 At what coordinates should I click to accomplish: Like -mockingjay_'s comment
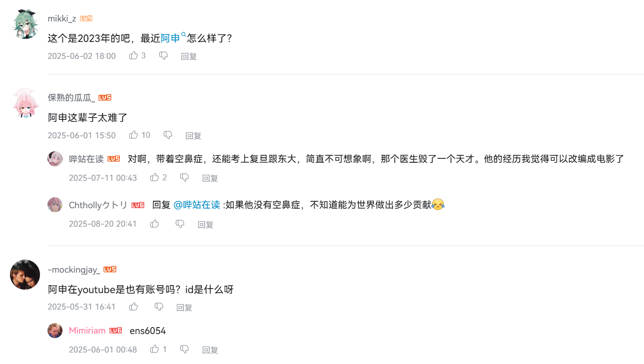(x=133, y=307)
